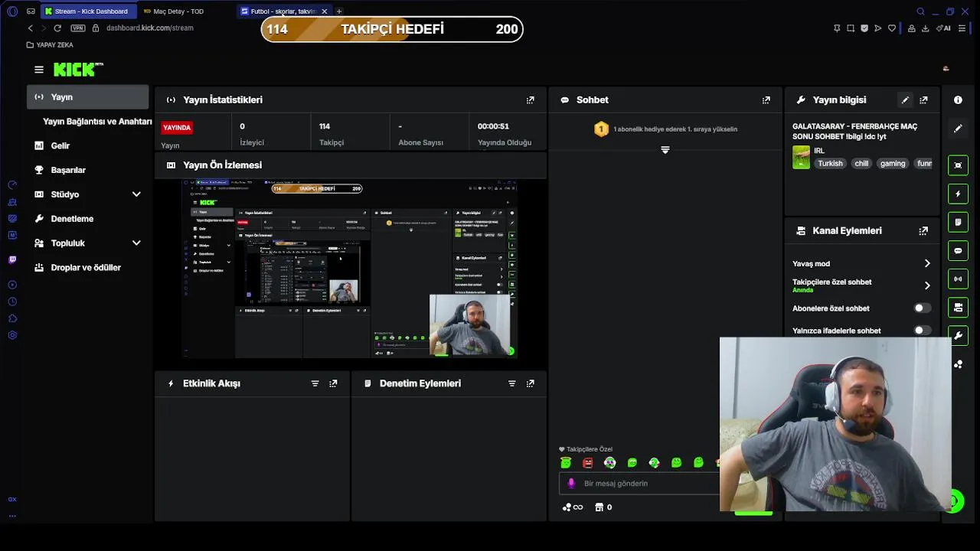Click the stream preview video
This screenshot has width=980, height=551.
click(350, 269)
